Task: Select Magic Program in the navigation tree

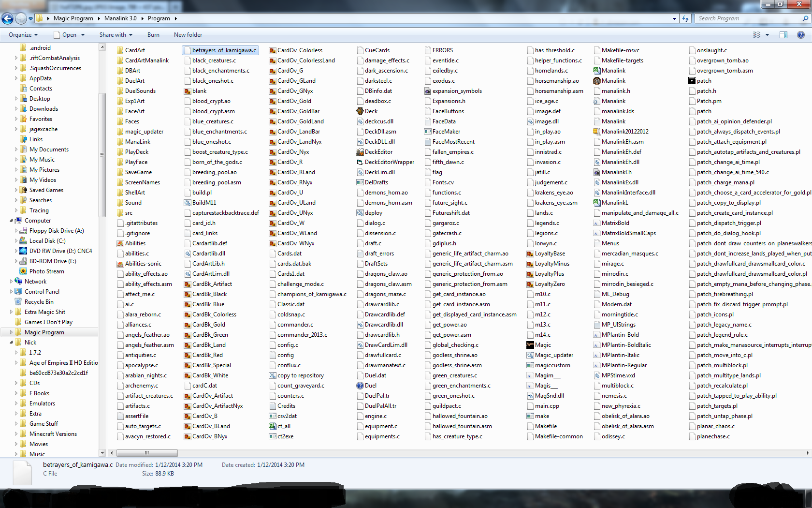Action: [x=44, y=332]
